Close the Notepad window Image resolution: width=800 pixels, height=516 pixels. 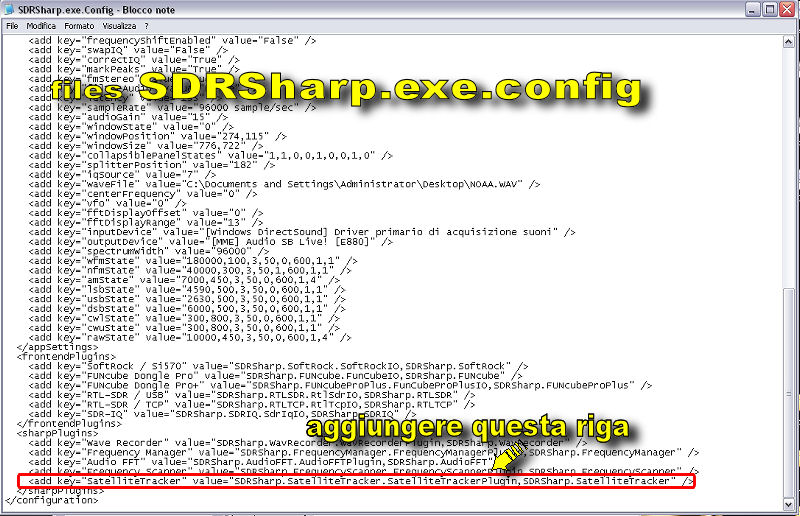tap(787, 9)
